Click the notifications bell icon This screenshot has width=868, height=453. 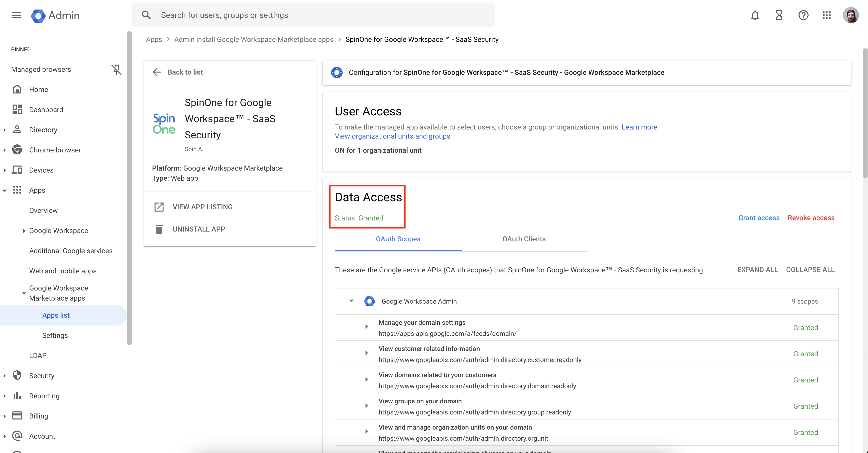pyautogui.click(x=755, y=15)
